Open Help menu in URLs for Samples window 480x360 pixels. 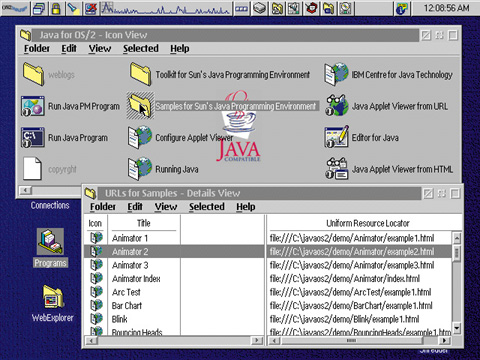click(x=246, y=207)
